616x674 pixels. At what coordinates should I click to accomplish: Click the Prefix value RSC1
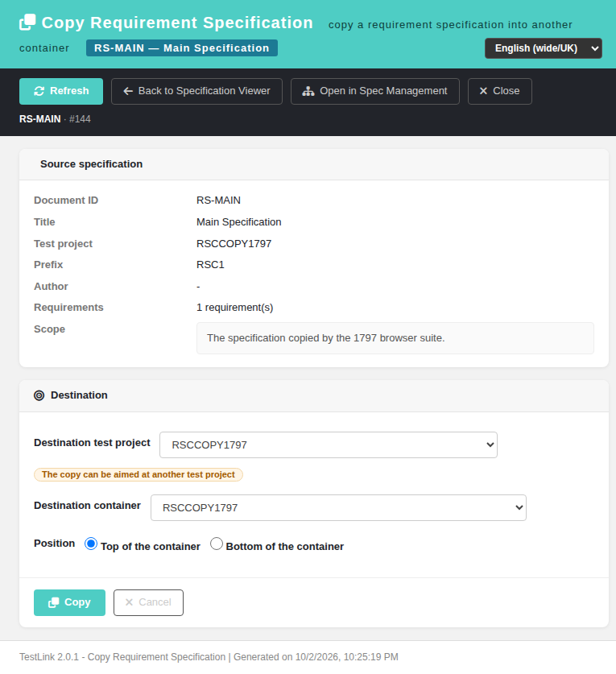(210, 265)
